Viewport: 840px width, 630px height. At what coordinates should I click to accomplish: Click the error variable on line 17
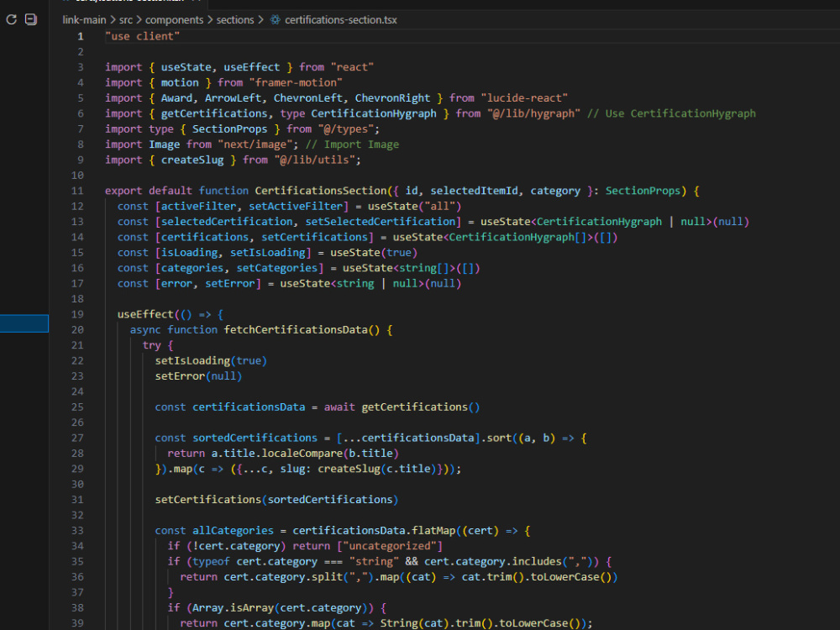point(176,283)
